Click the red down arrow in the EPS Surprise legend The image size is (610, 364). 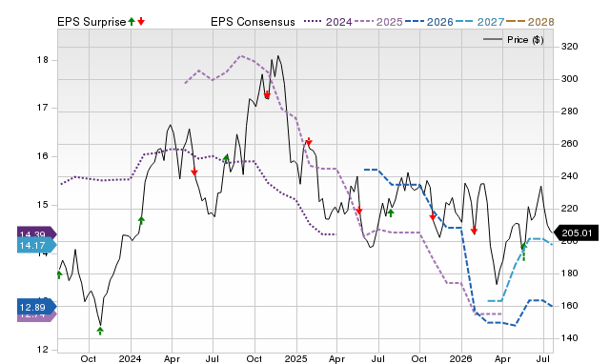[141, 21]
